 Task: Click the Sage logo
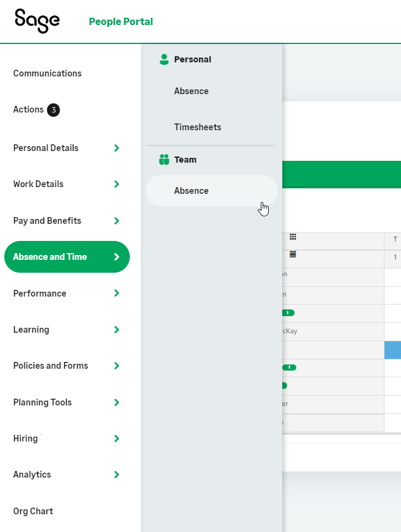37,21
